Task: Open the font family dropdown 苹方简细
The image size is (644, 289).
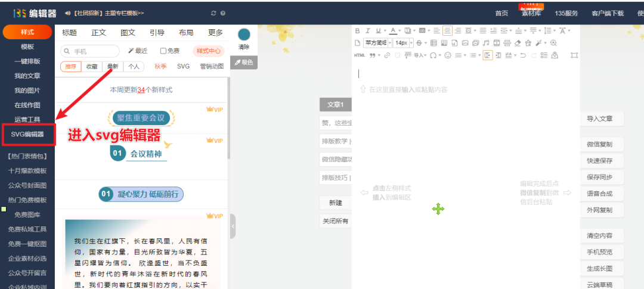Action: coord(378,43)
